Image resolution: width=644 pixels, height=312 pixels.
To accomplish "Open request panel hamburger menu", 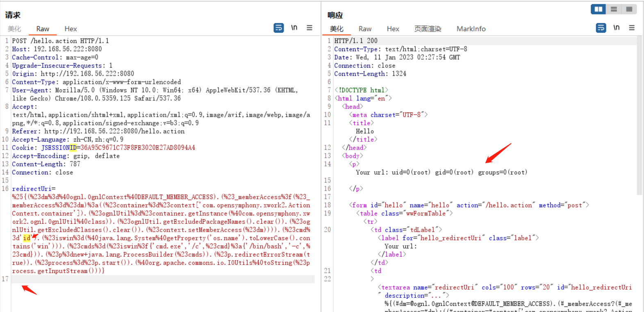I will click(x=309, y=28).
